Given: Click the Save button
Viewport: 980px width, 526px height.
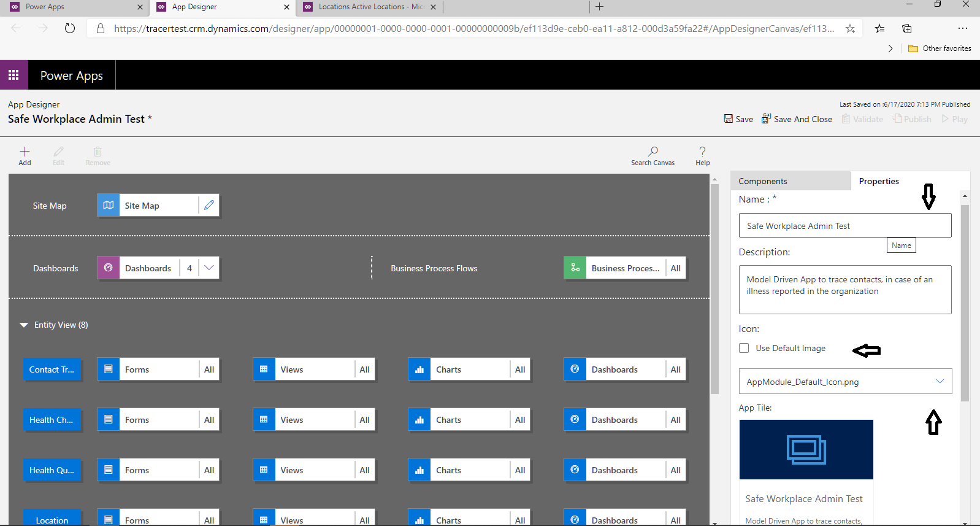Looking at the screenshot, I should click(x=738, y=119).
